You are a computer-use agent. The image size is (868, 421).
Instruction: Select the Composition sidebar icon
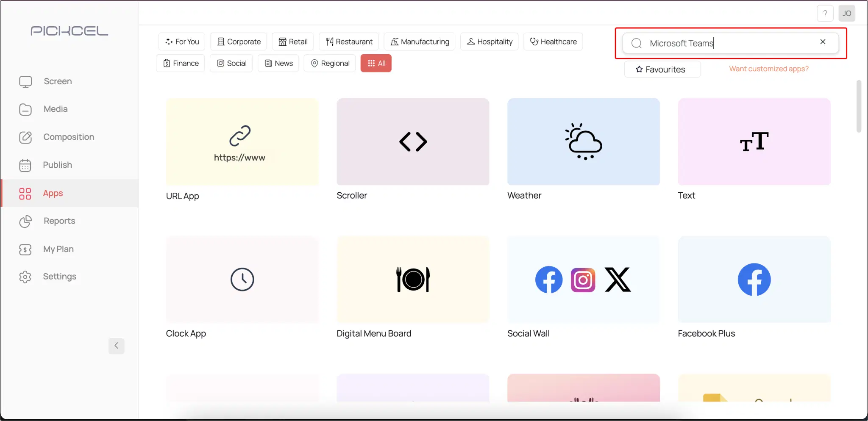[x=25, y=137]
